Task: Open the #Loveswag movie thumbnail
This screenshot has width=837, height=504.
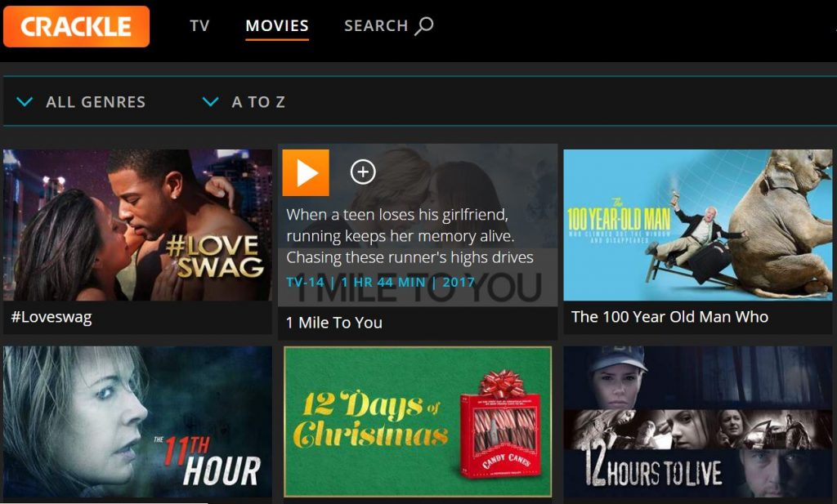Action: coord(137,225)
